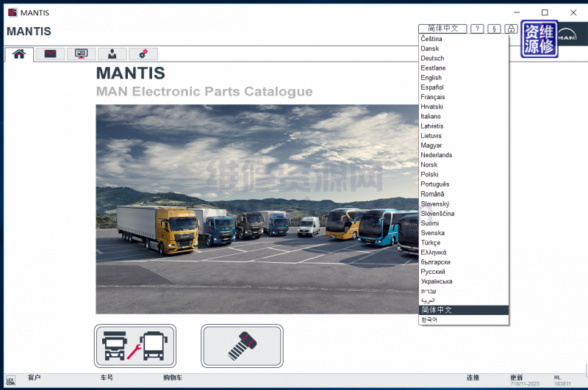The image size is (588, 390).
Task: Select Ελληνικά language
Action: pos(464,253)
